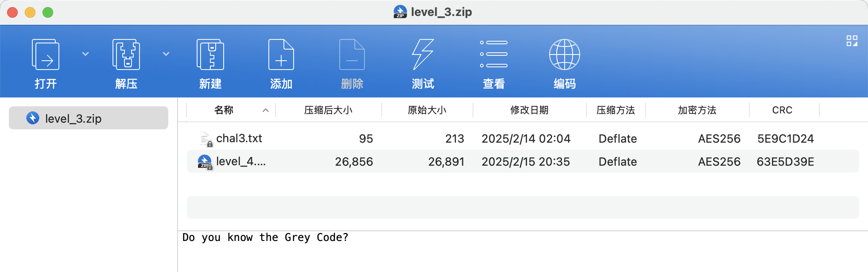
Task: Click the sort arrow in the 名称 column
Action: pyautogui.click(x=266, y=110)
